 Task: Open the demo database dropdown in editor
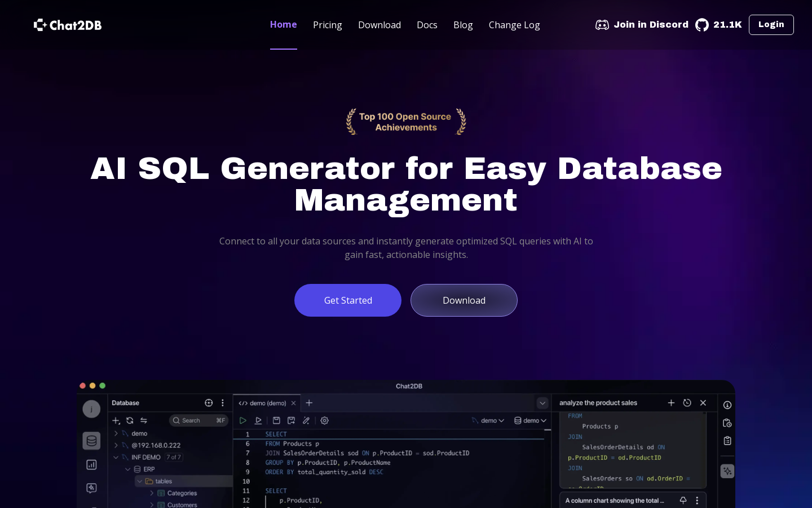click(531, 421)
